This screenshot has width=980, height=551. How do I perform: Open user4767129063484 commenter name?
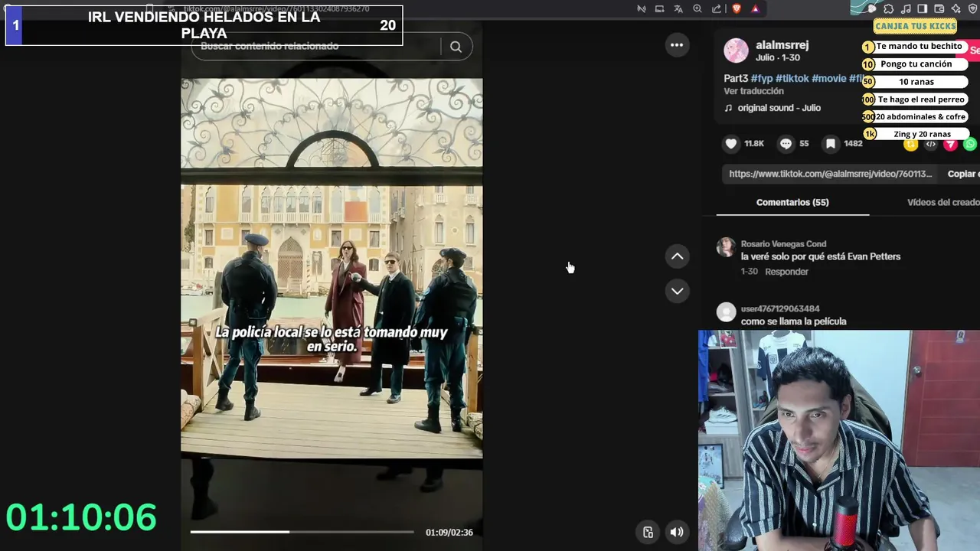[780, 309]
